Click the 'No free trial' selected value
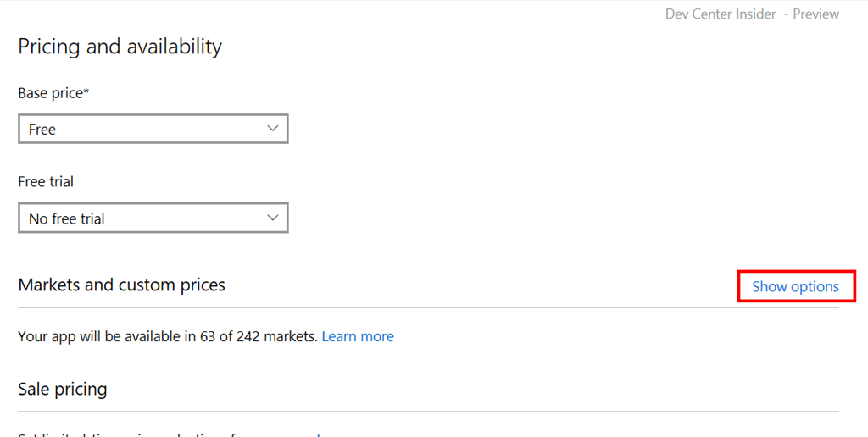Viewport: 868px width, 437px height. [67, 218]
